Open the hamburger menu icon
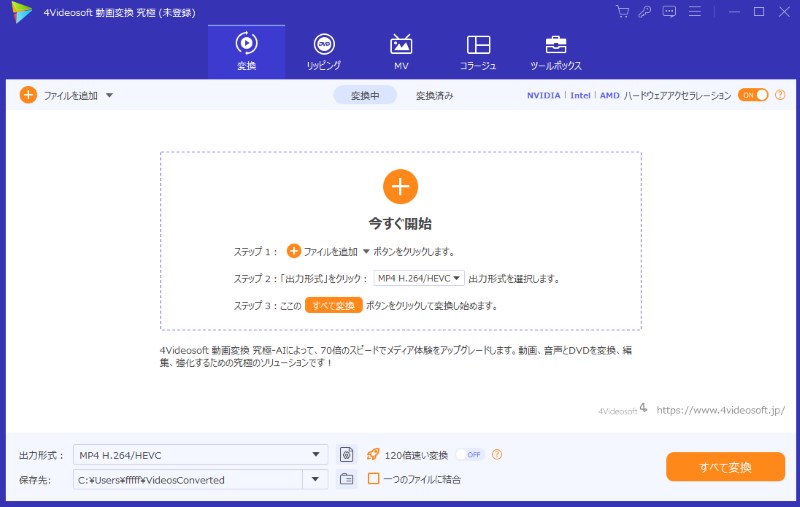Image resolution: width=800 pixels, height=507 pixels. click(695, 12)
